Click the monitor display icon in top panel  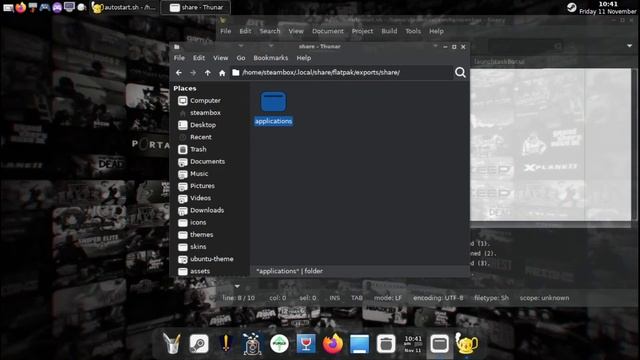pos(69,7)
